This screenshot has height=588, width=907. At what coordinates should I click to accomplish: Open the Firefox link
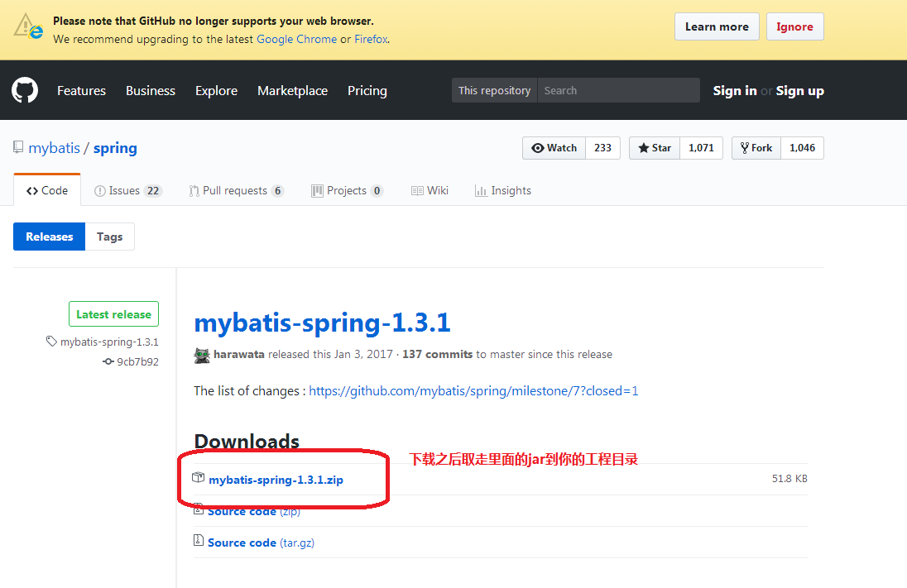pyautogui.click(x=371, y=40)
